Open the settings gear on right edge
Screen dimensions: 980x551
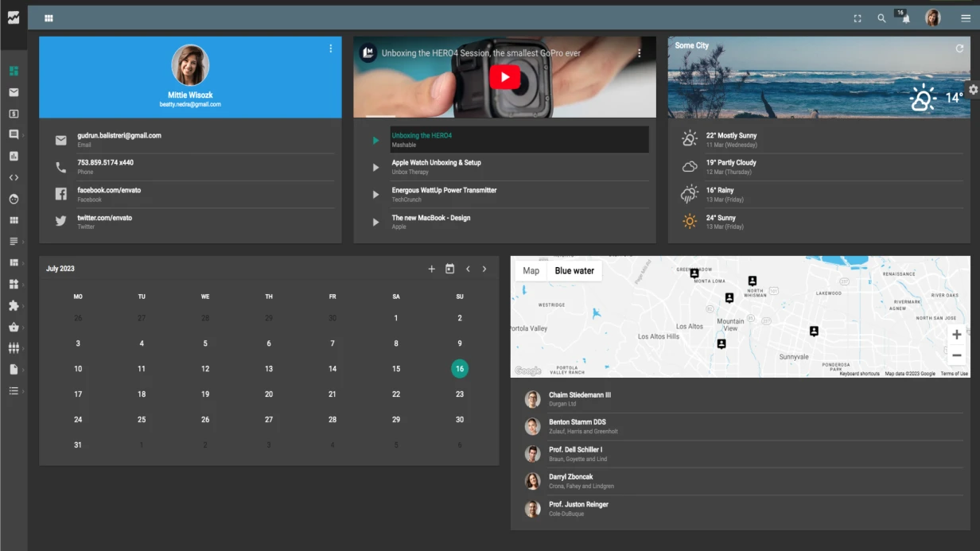click(972, 90)
